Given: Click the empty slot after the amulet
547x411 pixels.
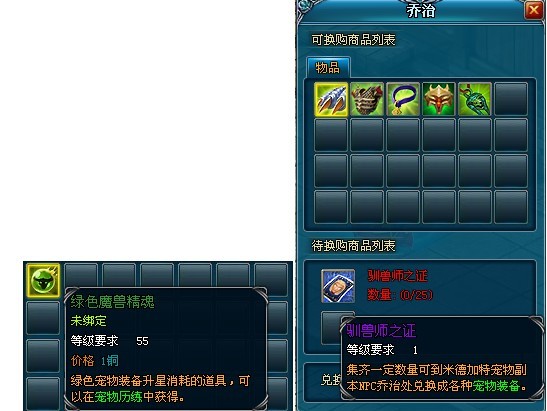Looking at the screenshot, I should [x=511, y=99].
